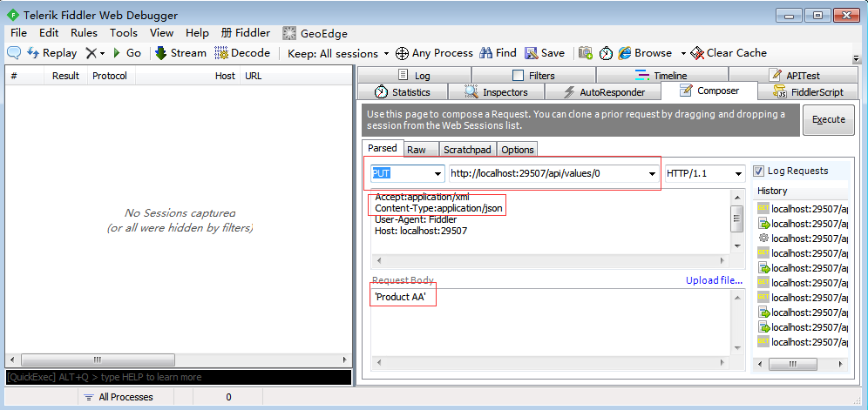Click Browse with Internet Explorer icon

click(625, 53)
